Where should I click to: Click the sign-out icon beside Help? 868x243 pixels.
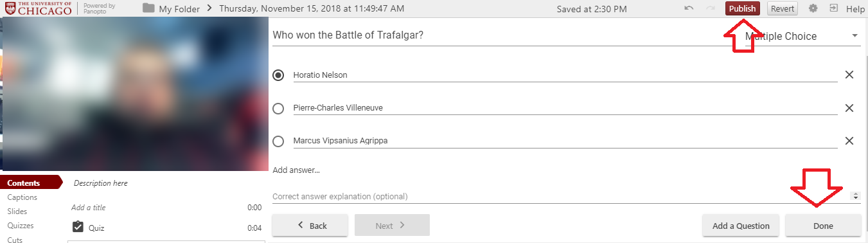point(833,8)
